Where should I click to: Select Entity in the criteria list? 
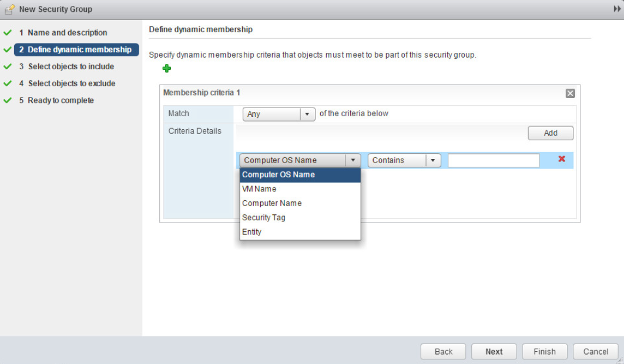tap(251, 232)
